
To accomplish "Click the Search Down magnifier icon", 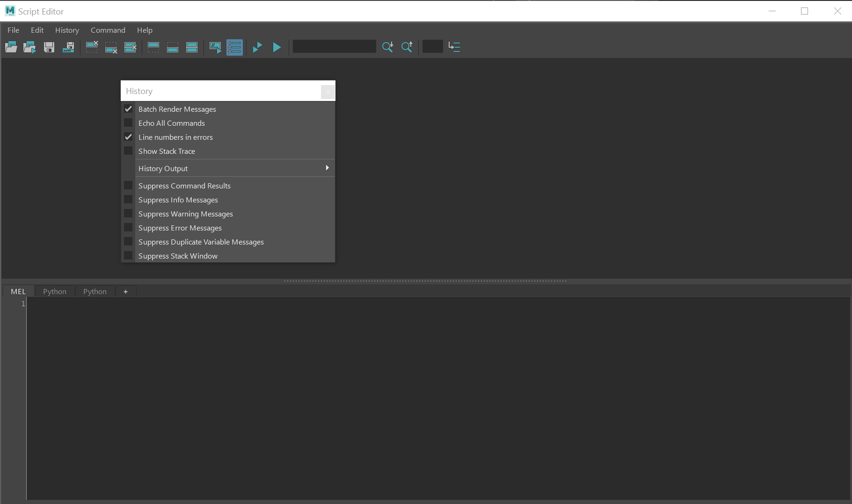I will [x=387, y=47].
